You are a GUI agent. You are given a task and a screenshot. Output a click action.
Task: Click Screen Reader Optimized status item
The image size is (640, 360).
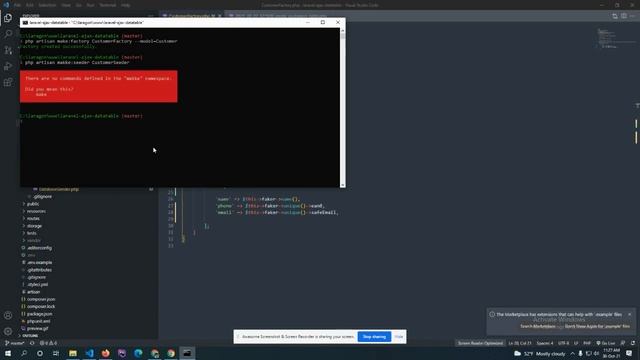pos(480,343)
